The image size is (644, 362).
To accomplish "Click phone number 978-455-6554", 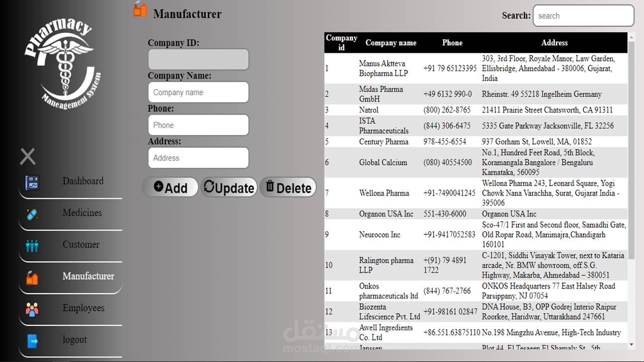I will coord(445,142).
